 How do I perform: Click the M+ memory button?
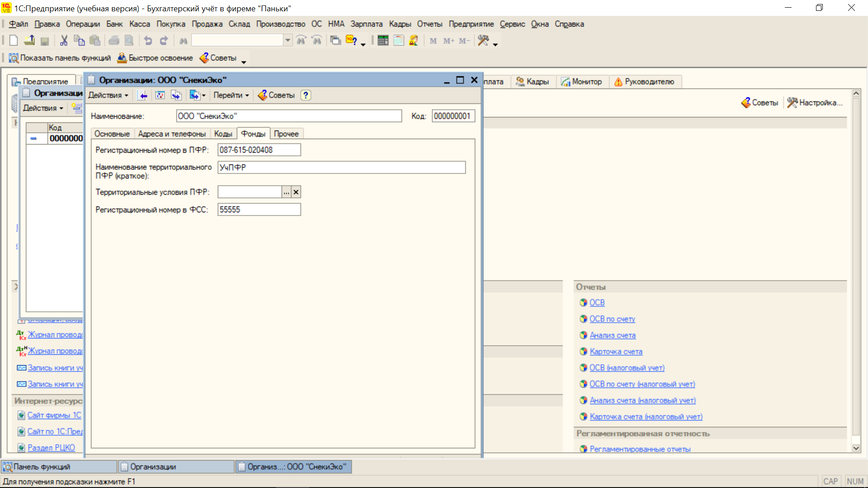click(448, 41)
